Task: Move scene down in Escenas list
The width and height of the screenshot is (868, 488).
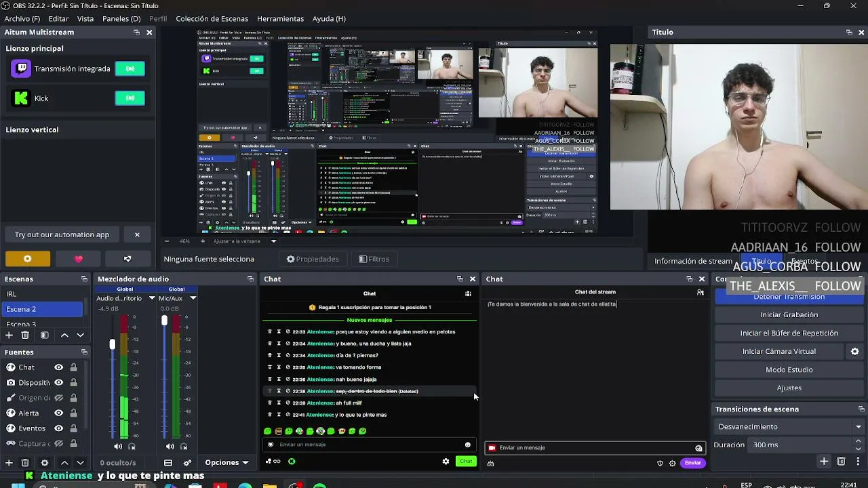Action: [80, 335]
